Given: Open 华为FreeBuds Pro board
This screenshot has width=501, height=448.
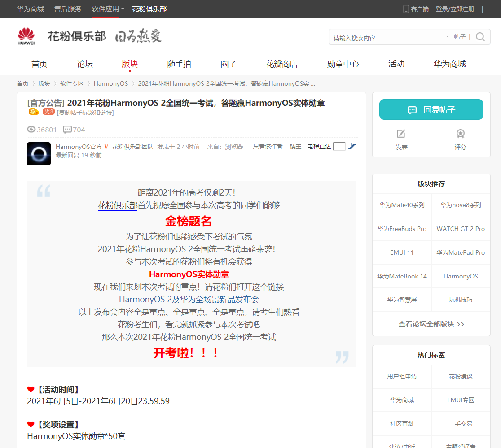Looking at the screenshot, I should point(402,229).
